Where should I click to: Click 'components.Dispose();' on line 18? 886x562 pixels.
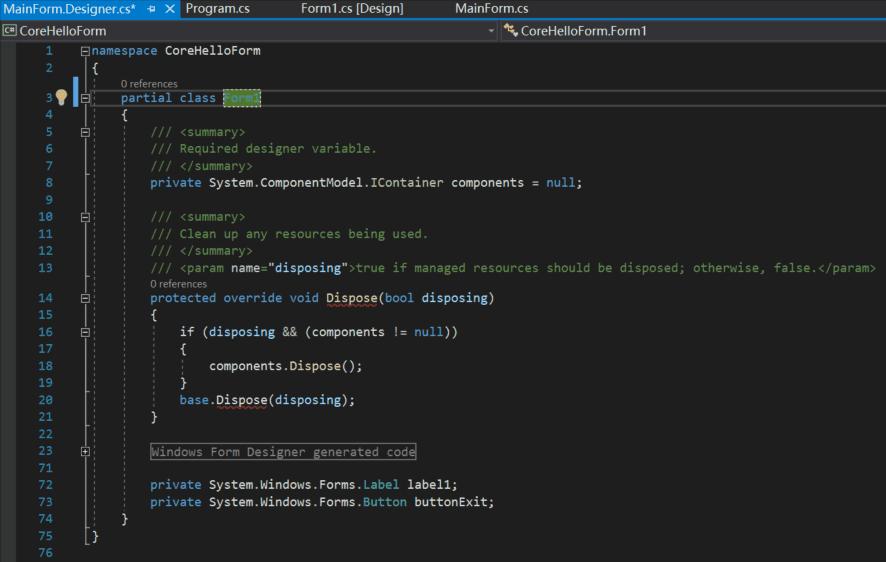285,366
